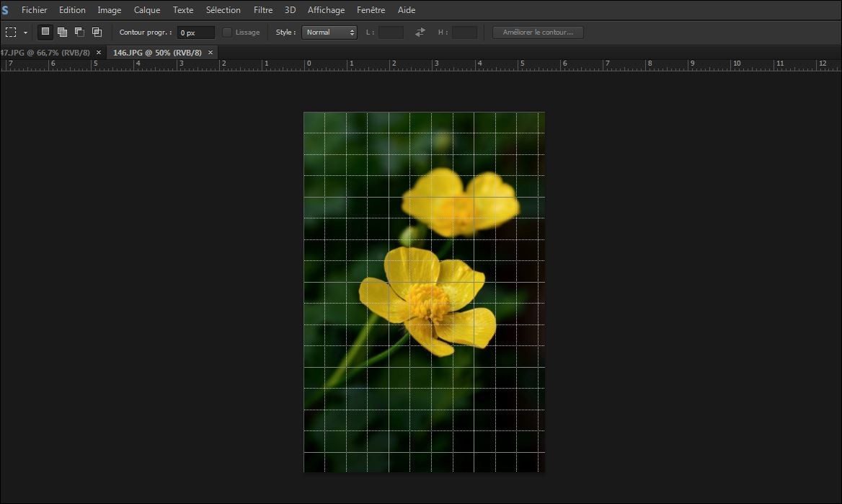Enable the Lissage checkbox
This screenshot has height=504, width=842.
(227, 32)
